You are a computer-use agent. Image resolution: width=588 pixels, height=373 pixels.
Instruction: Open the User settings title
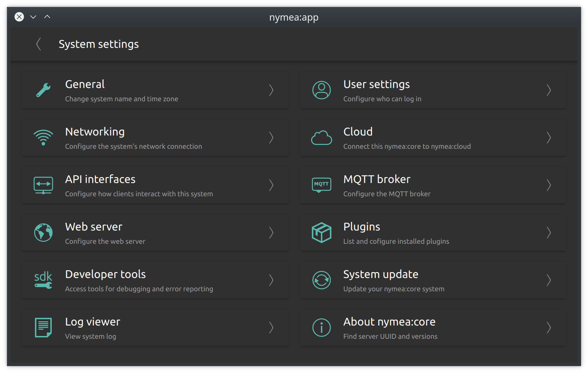coord(377,85)
